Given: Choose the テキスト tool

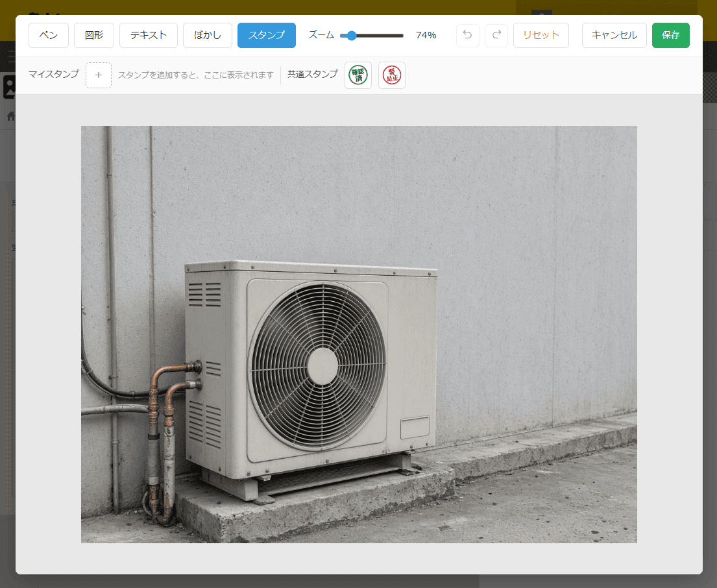Looking at the screenshot, I should point(148,35).
